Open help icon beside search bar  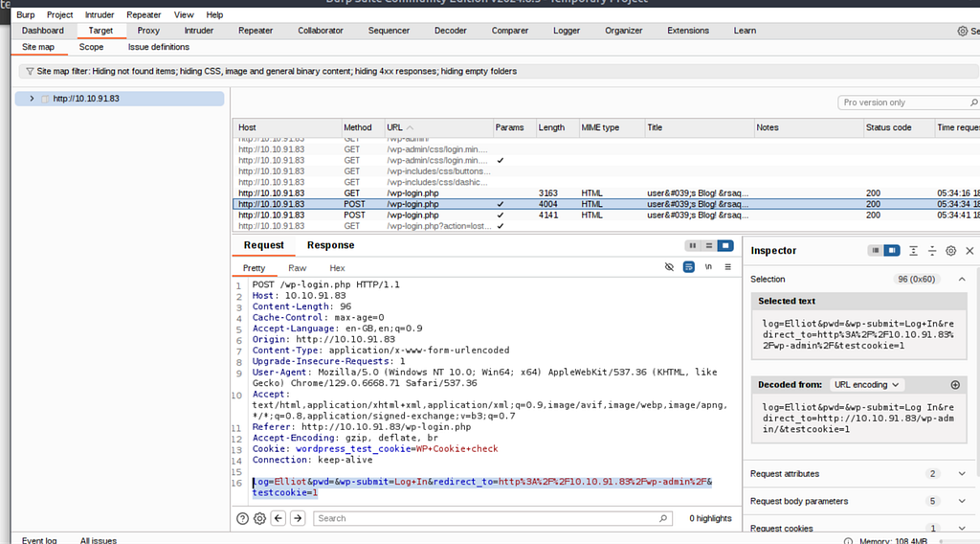click(x=242, y=518)
